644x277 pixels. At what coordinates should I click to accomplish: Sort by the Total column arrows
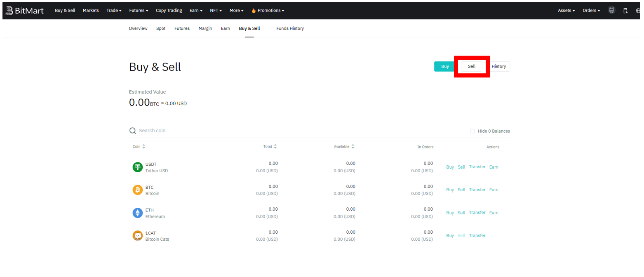pos(275,146)
